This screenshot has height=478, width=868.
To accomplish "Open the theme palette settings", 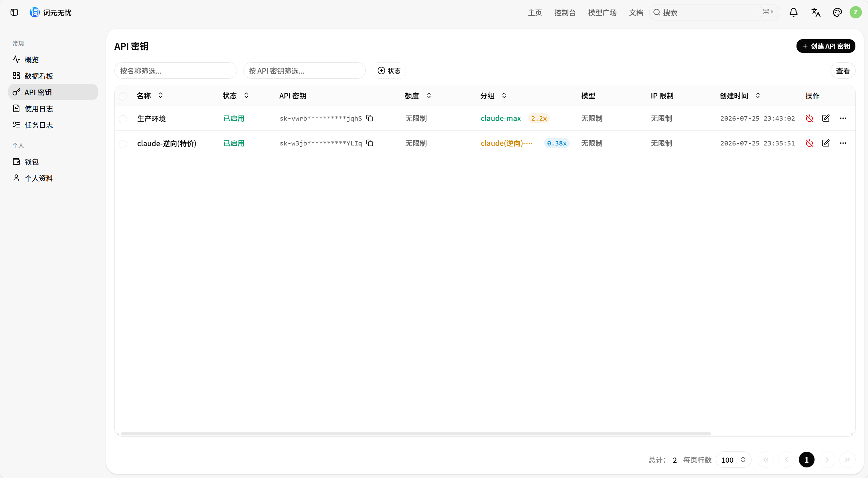I will pyautogui.click(x=837, y=13).
